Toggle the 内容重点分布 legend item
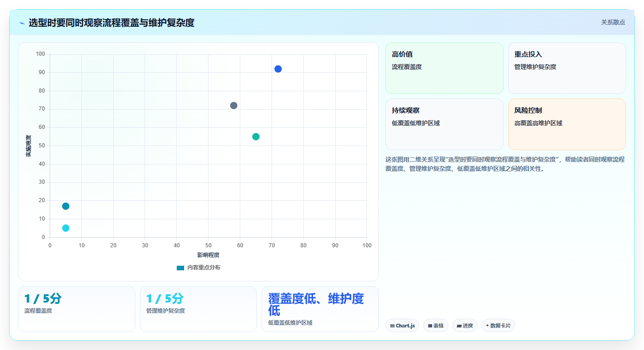 (198, 268)
